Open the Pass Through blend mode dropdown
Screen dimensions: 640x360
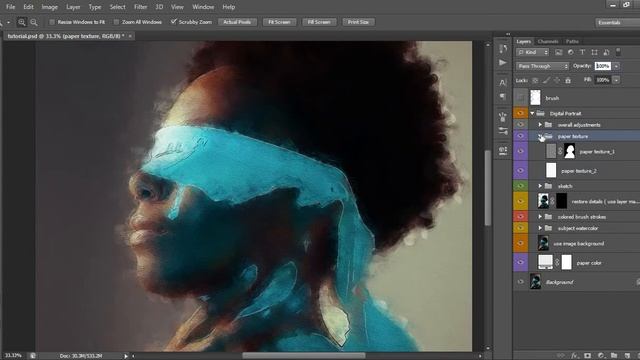click(542, 66)
